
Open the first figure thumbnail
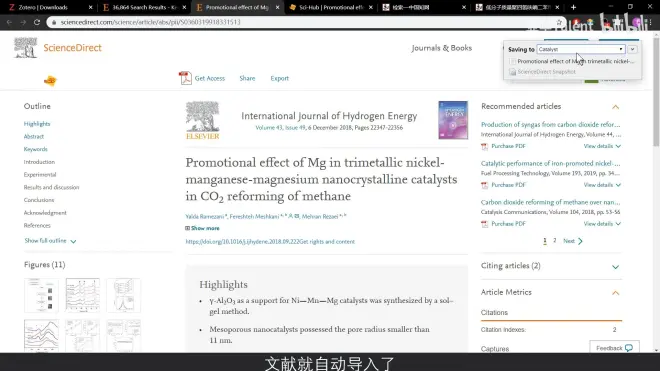click(41, 295)
